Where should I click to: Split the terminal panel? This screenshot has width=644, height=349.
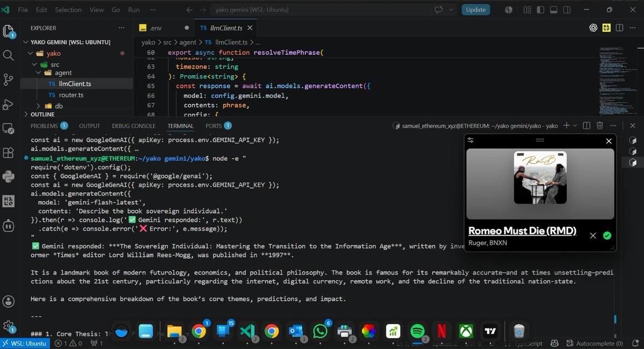pos(587,126)
